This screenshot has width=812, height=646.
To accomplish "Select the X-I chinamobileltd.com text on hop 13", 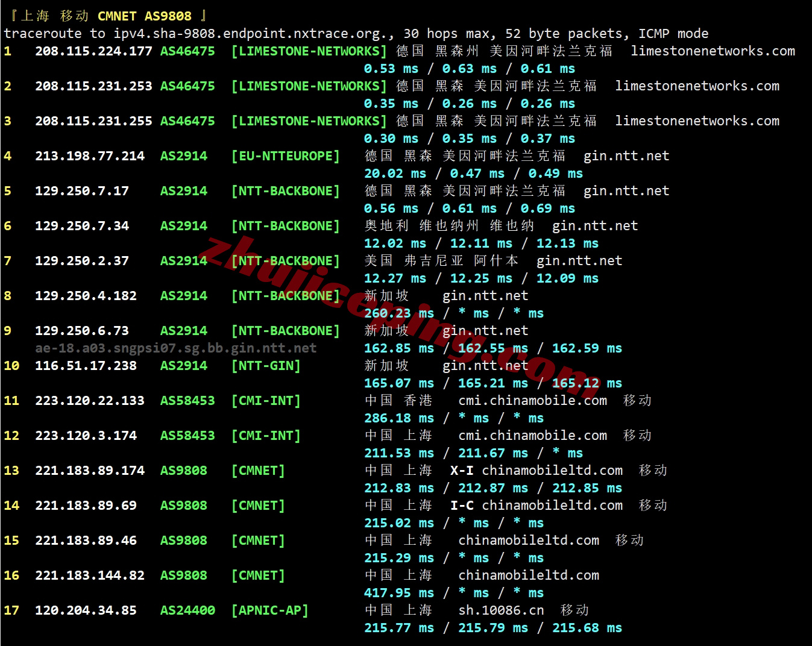I will (537, 471).
